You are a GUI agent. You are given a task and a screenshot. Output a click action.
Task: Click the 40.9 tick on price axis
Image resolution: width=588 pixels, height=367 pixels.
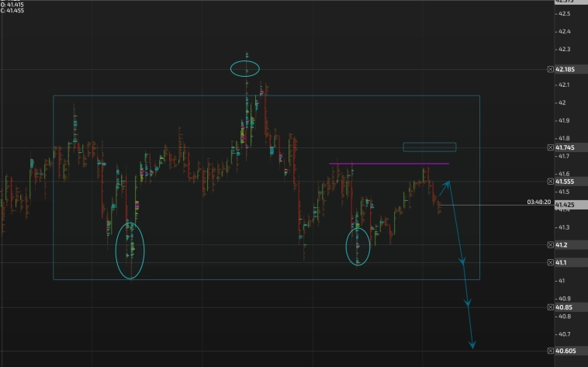565,299
